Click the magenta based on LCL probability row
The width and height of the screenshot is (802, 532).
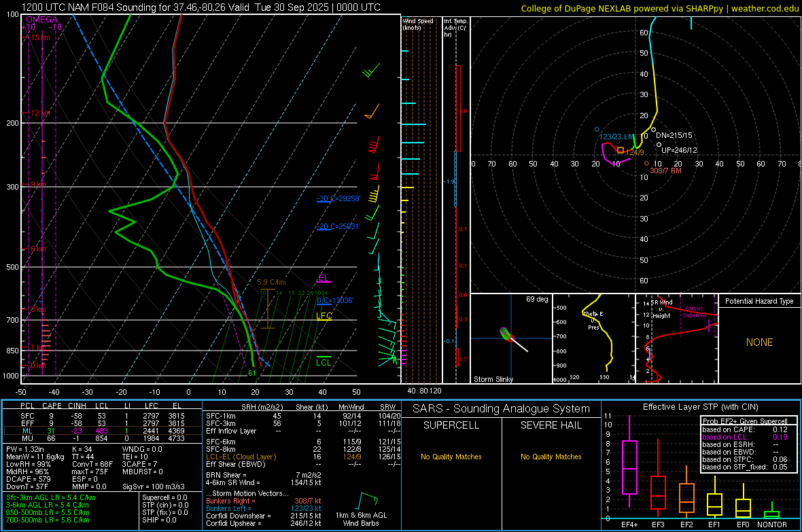point(745,437)
